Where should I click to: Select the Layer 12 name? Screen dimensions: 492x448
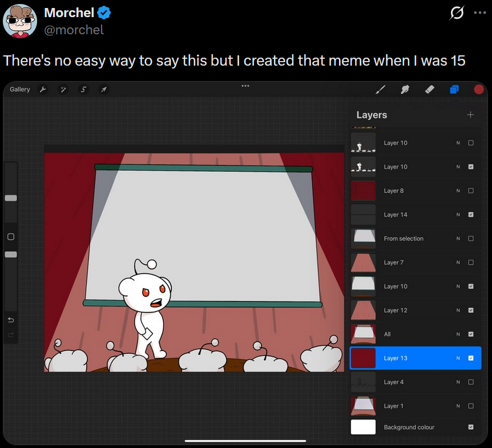(x=396, y=310)
